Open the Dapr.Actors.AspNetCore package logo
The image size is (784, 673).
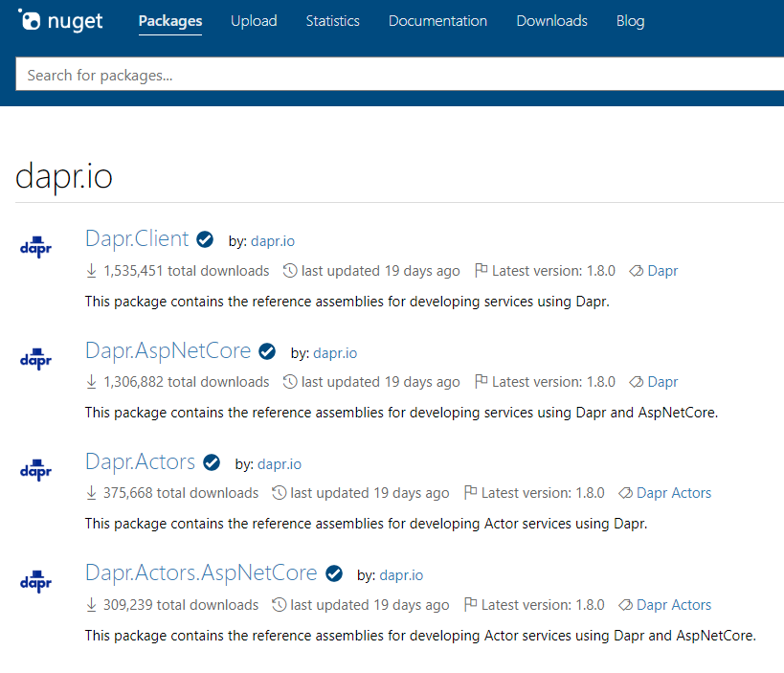(36, 581)
